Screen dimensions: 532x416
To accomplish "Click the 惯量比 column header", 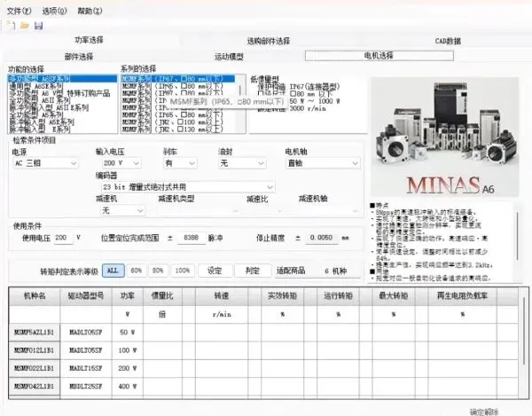I will [162, 296].
